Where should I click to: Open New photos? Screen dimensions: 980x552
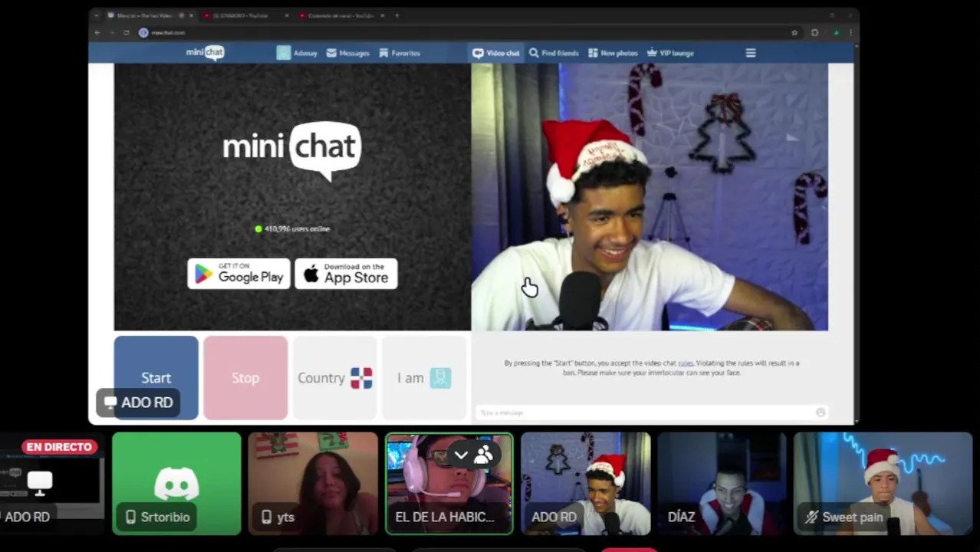point(613,53)
